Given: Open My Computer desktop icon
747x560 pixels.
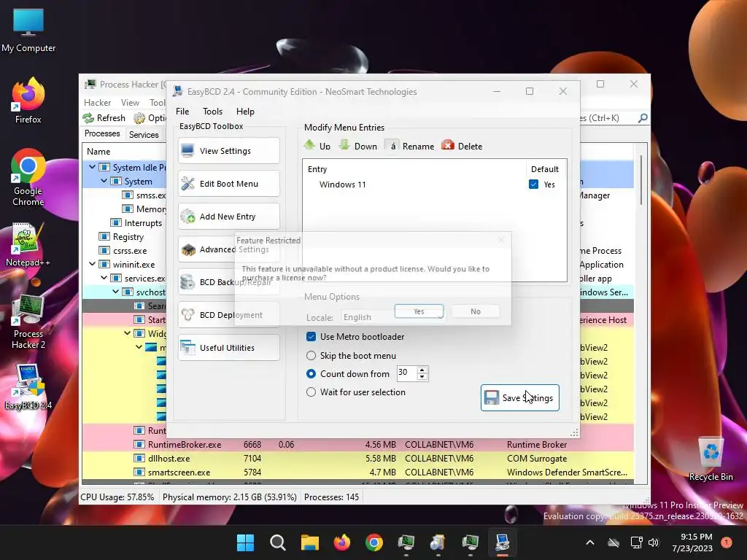Looking at the screenshot, I should point(28,30).
